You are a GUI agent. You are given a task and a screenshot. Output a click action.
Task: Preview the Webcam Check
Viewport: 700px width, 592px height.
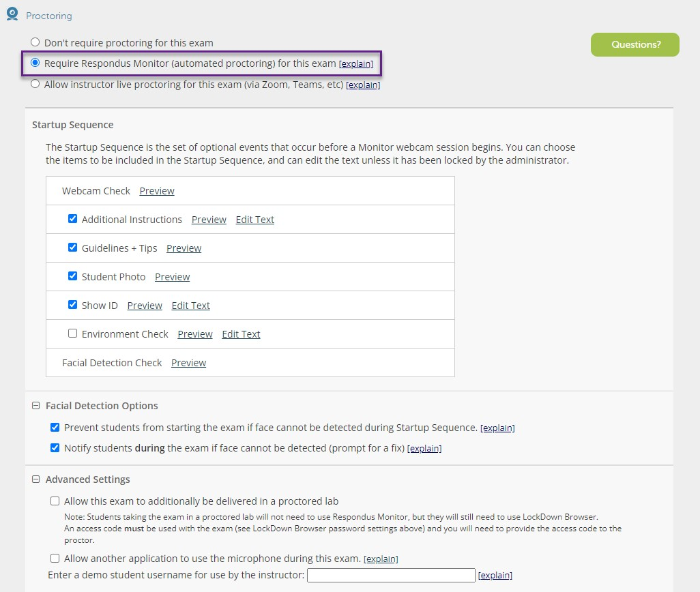pos(157,190)
